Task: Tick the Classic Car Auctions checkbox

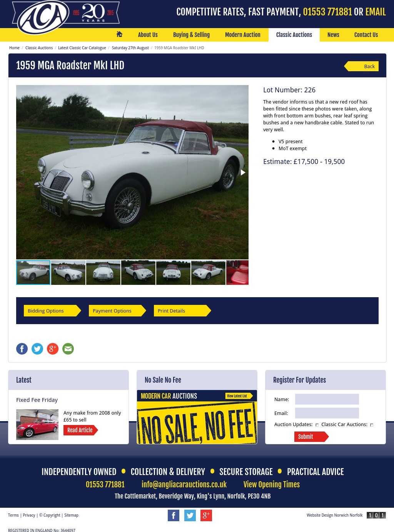Action: 372,425
